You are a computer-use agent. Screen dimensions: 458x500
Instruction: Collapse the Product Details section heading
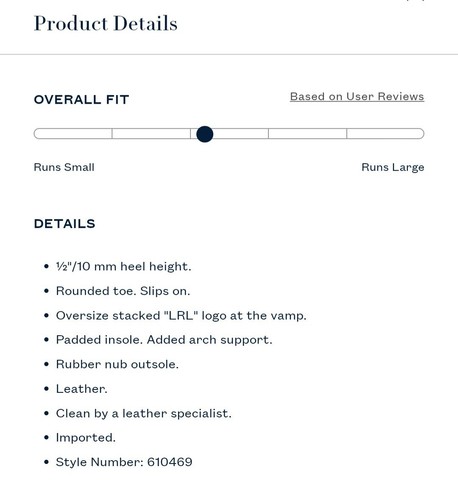(x=106, y=24)
